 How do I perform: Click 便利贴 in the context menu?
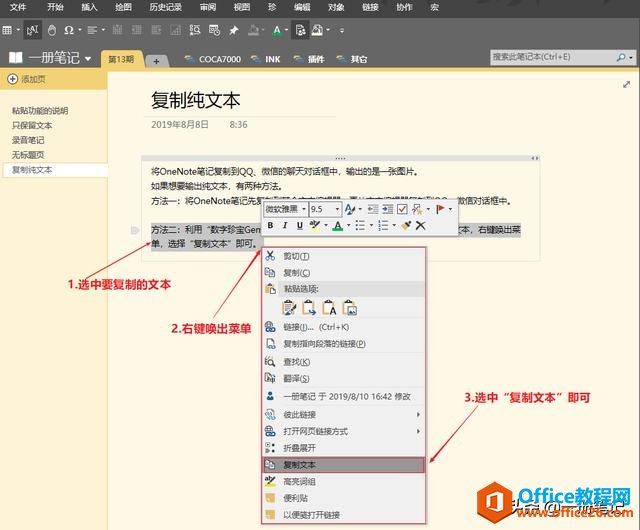tap(343, 499)
